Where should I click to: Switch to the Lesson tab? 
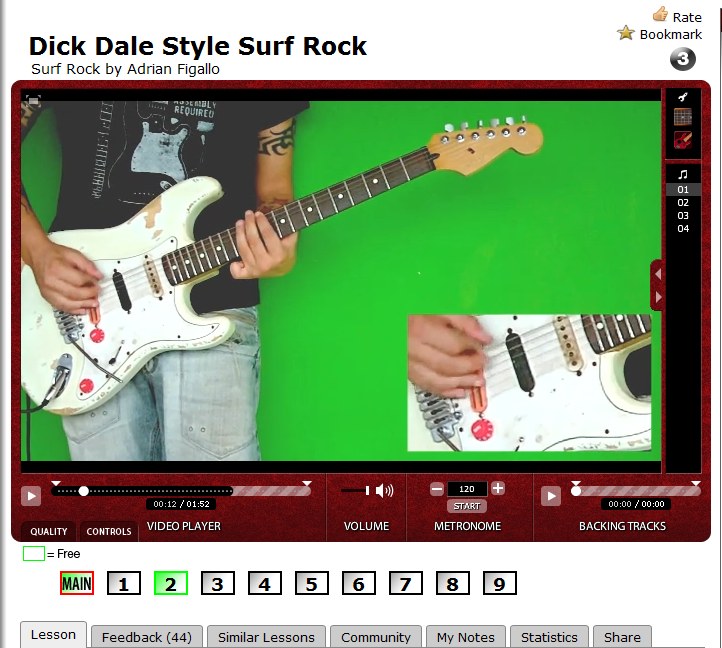53,635
